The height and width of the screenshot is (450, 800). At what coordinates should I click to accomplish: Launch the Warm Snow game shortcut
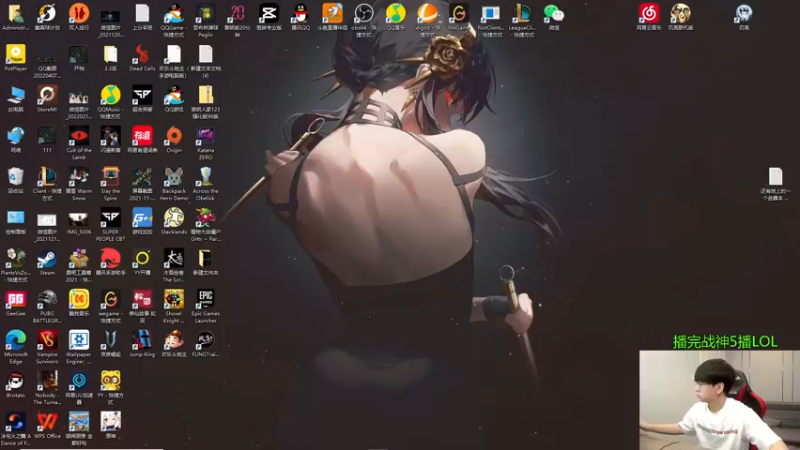[x=79, y=177]
